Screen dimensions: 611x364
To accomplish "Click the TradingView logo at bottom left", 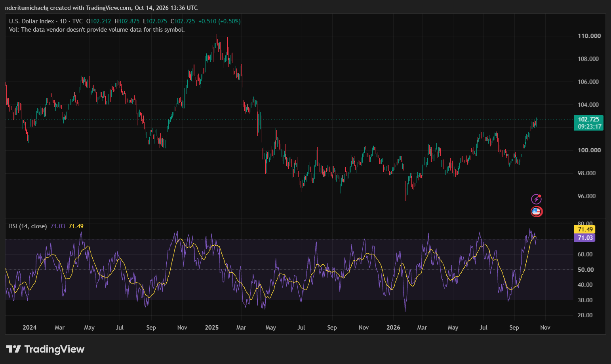I will (45, 349).
